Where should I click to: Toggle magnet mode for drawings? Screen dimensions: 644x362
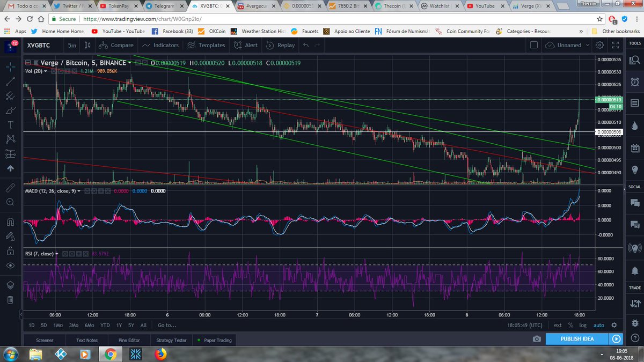click(x=11, y=221)
